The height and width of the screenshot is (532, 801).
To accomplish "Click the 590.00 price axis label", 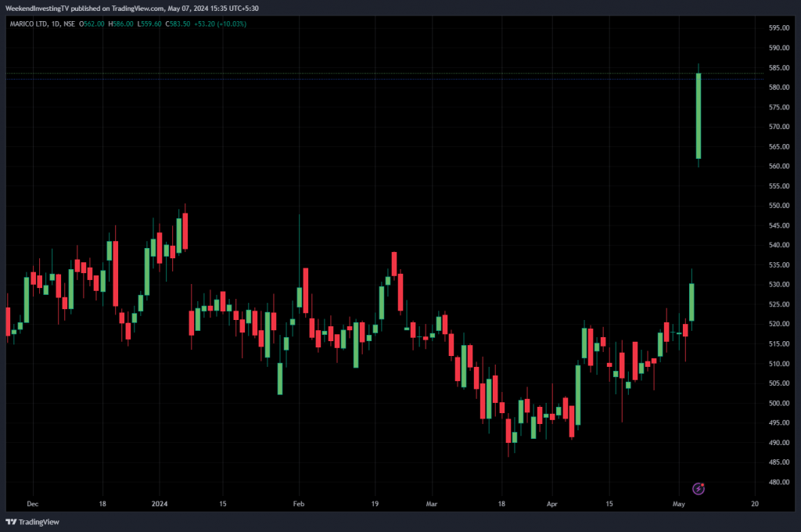I will point(778,48).
